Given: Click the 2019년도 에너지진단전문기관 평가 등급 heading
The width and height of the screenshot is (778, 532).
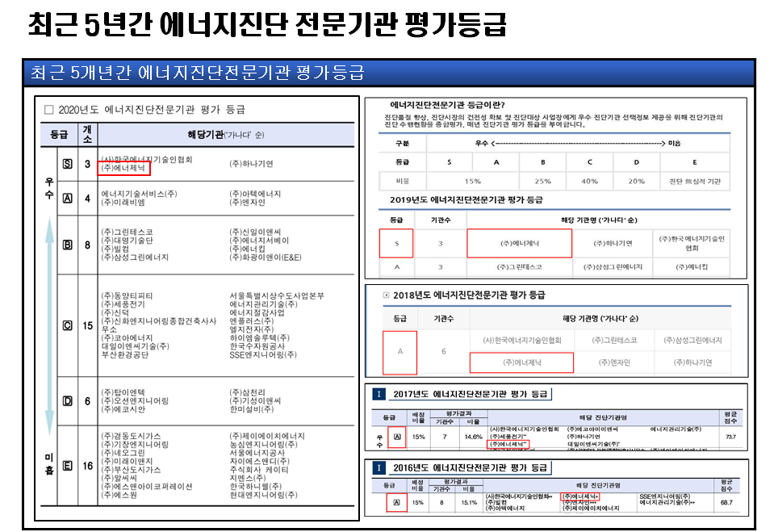Looking at the screenshot, I should [466, 199].
